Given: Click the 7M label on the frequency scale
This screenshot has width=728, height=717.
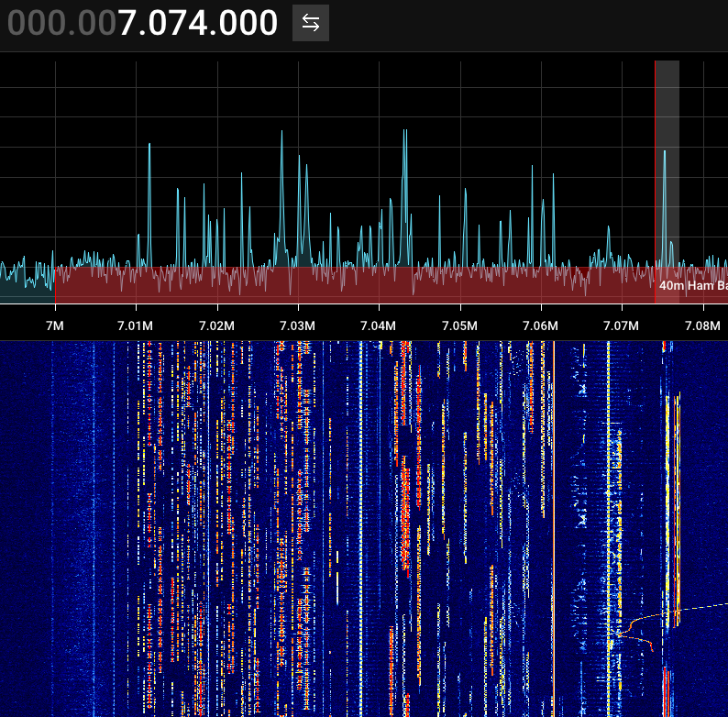Looking at the screenshot, I should coord(55,325).
